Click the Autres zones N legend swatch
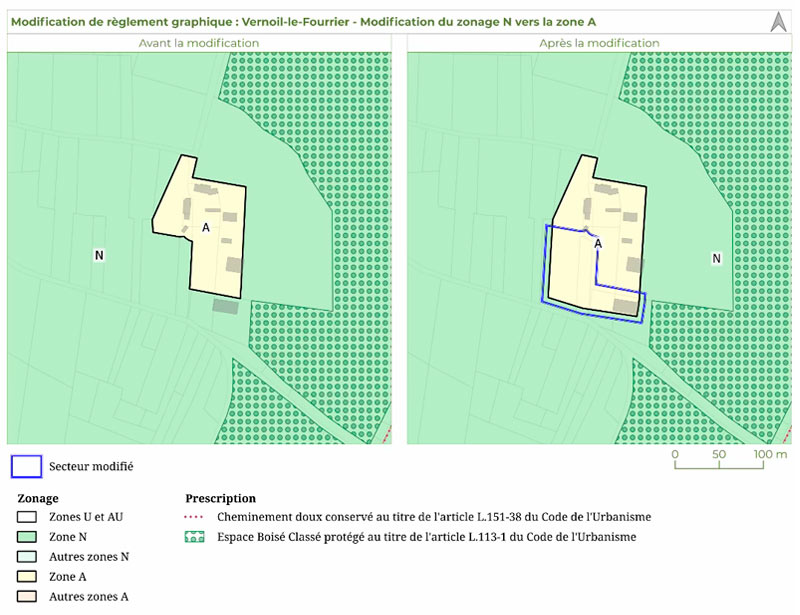Viewport: 800px width, 615px height. (27, 557)
